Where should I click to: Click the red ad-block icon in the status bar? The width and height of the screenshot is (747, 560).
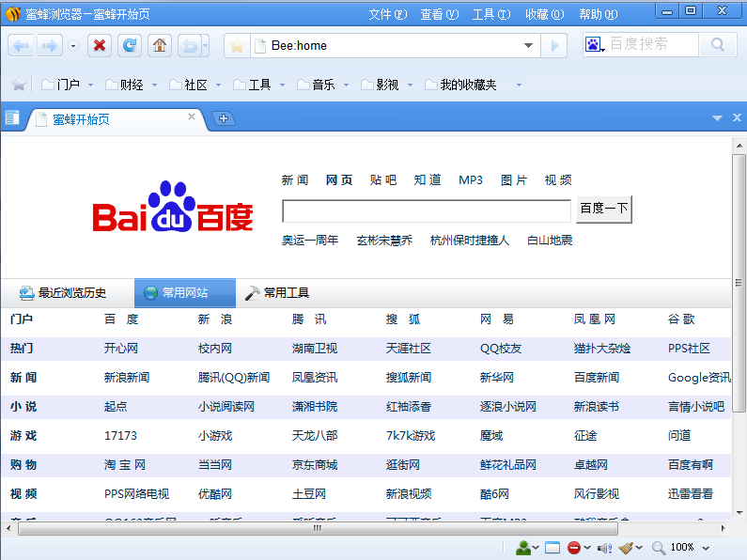click(574, 547)
